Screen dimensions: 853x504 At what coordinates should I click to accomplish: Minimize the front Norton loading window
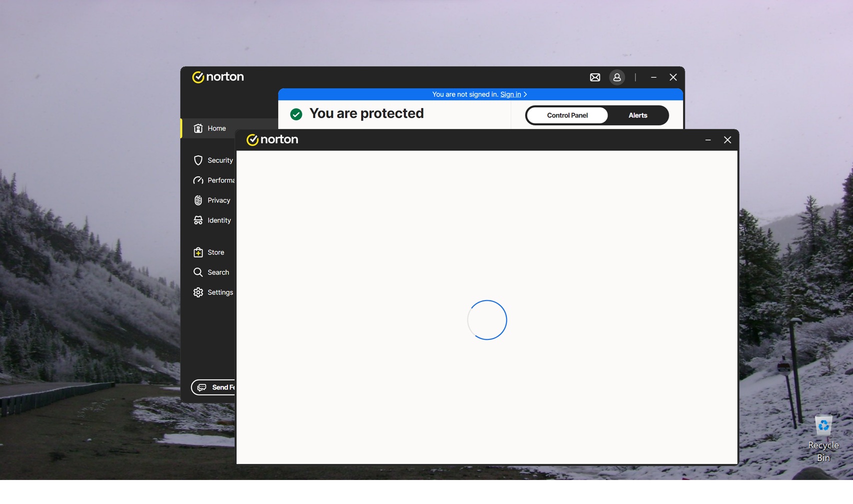click(707, 140)
